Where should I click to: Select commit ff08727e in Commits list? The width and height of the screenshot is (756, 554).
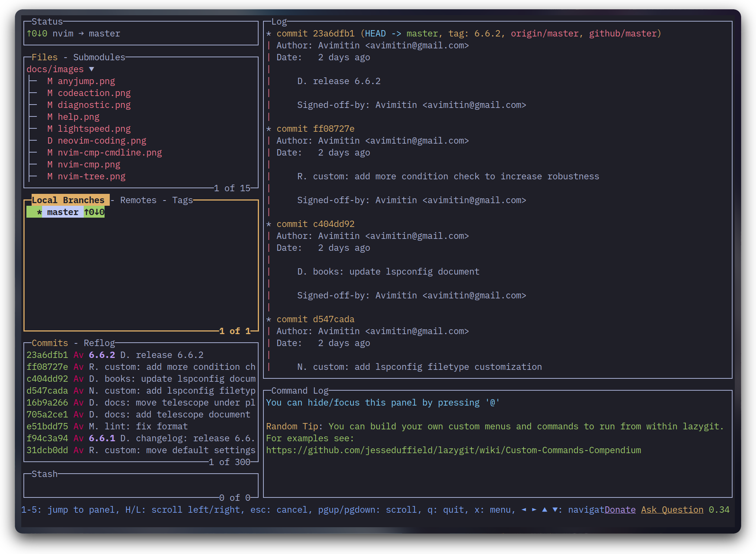pos(47,367)
